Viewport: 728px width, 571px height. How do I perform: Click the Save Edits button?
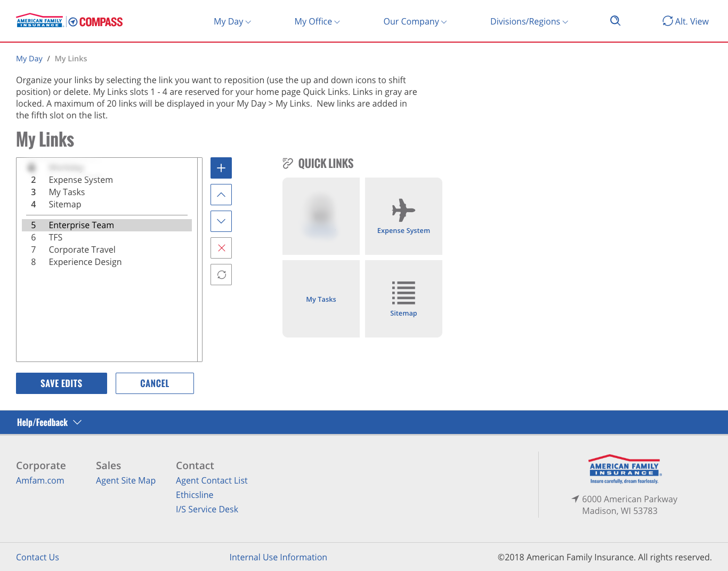(x=61, y=383)
